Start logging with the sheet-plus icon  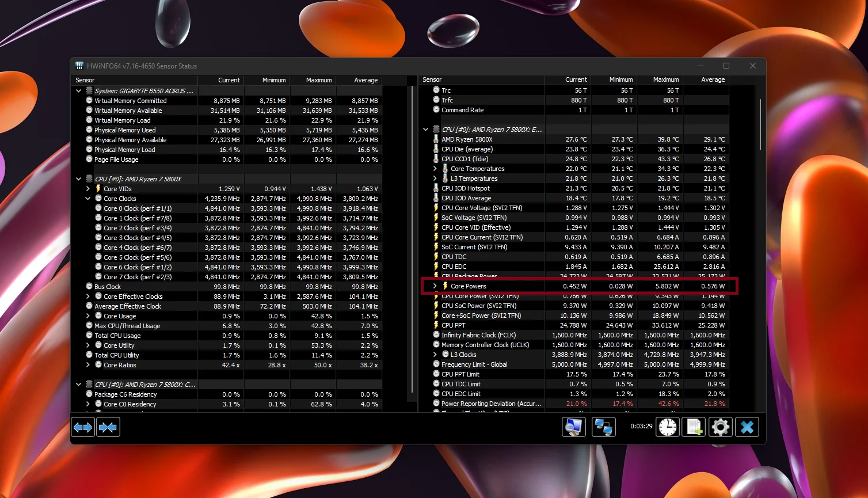(x=694, y=427)
